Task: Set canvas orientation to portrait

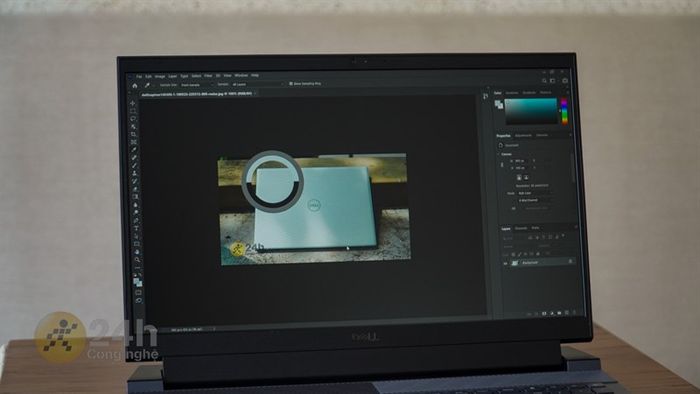Action: 519,178
